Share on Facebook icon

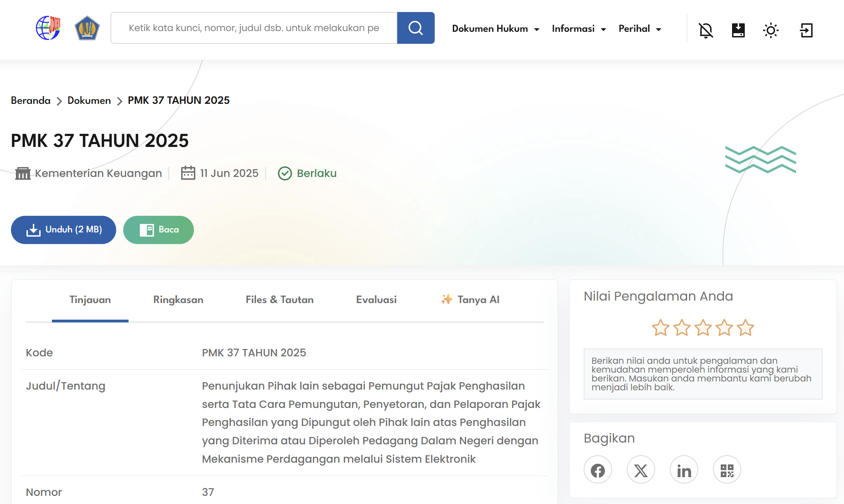click(598, 470)
